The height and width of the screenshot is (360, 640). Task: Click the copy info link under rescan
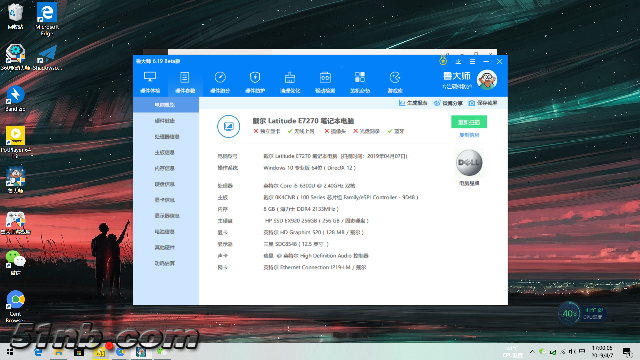469,135
